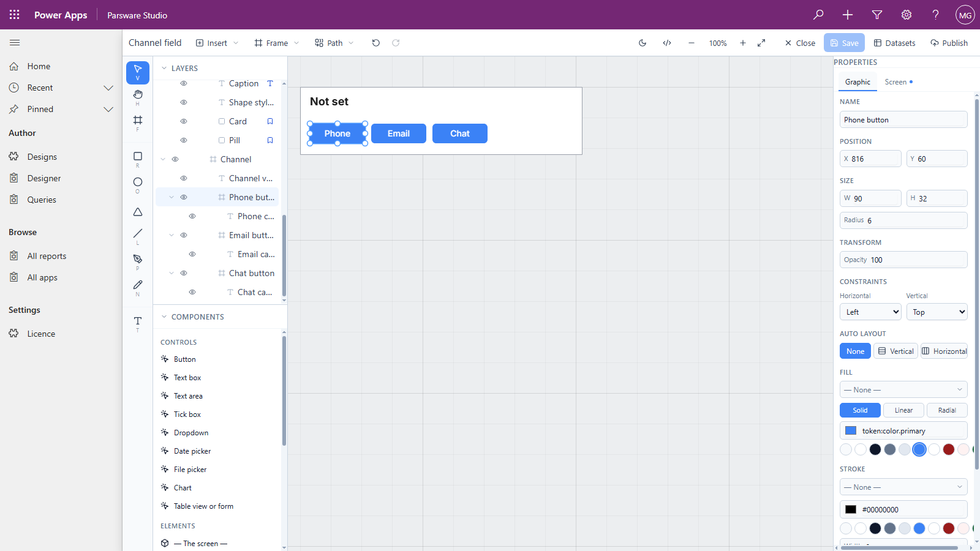Open the filter icon in header
The height and width of the screenshot is (551, 980).
click(x=877, y=15)
